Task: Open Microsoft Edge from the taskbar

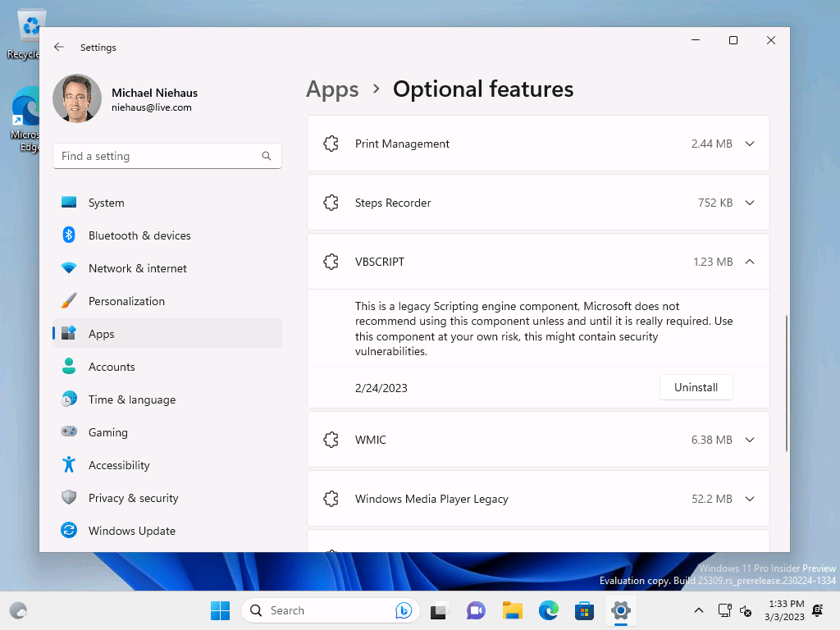Action: (x=548, y=610)
